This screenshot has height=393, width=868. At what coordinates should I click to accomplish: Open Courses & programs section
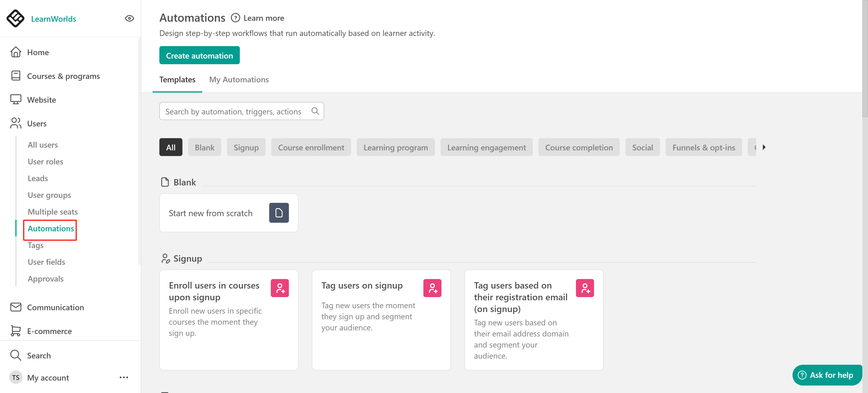tap(63, 76)
